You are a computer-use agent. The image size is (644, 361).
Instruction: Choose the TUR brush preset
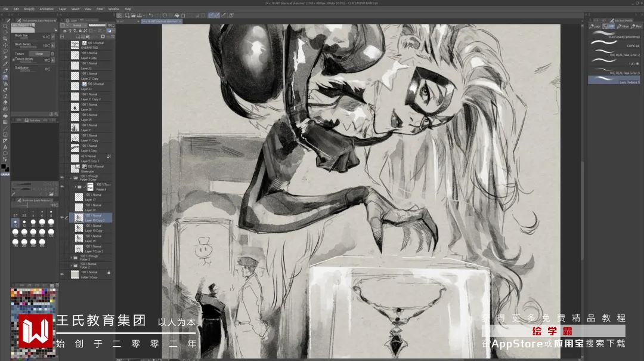614,61
